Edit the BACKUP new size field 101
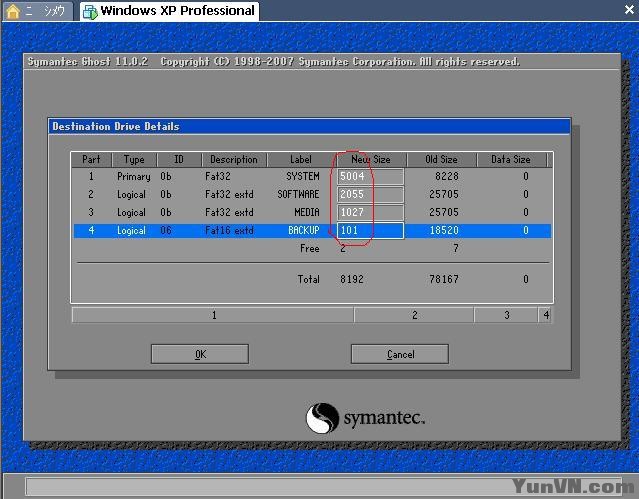 coord(370,230)
